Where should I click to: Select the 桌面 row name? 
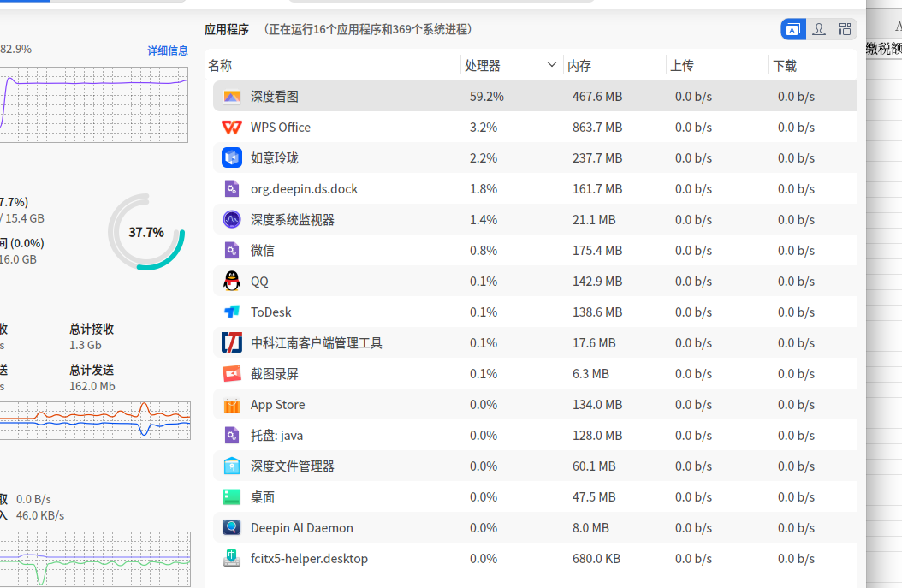point(263,497)
